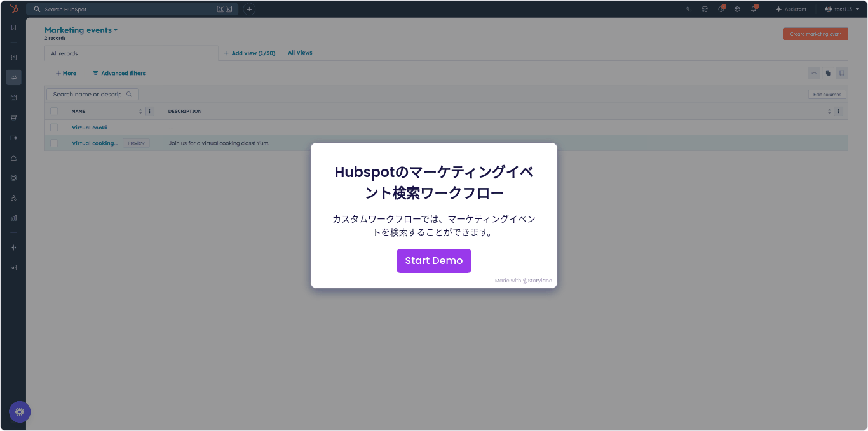Image resolution: width=868 pixels, height=431 pixels.
Task: Sort by the NAME column arrows
Action: (140, 111)
